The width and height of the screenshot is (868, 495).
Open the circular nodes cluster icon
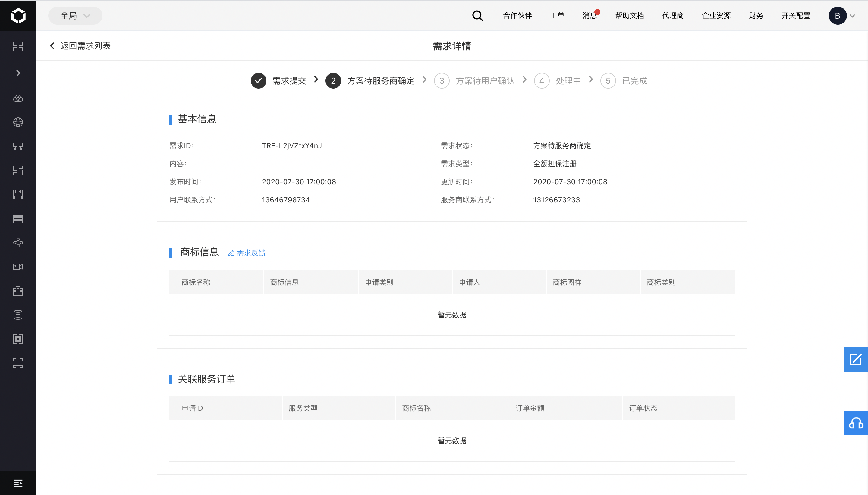(18, 242)
